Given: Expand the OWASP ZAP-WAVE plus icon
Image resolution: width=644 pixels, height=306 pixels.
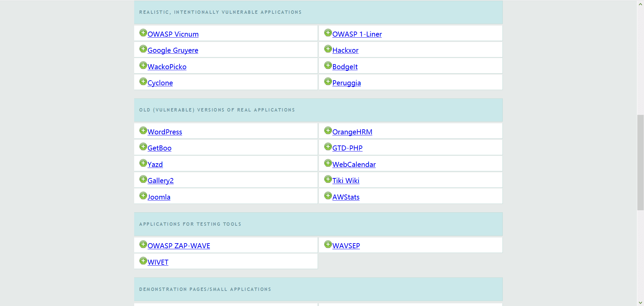Looking at the screenshot, I should pos(143,244).
